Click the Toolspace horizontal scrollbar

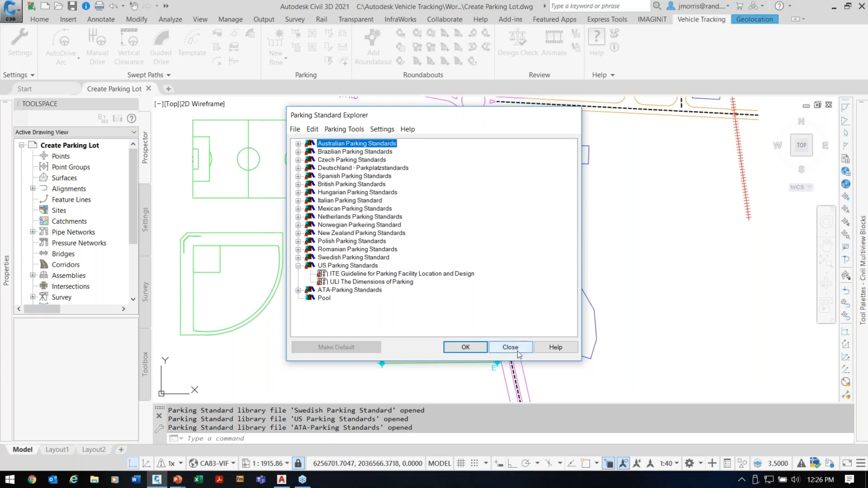pos(71,309)
